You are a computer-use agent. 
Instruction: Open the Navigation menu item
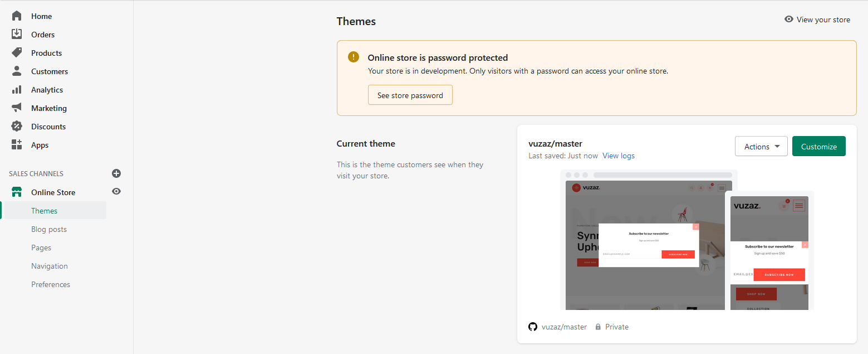(50, 266)
